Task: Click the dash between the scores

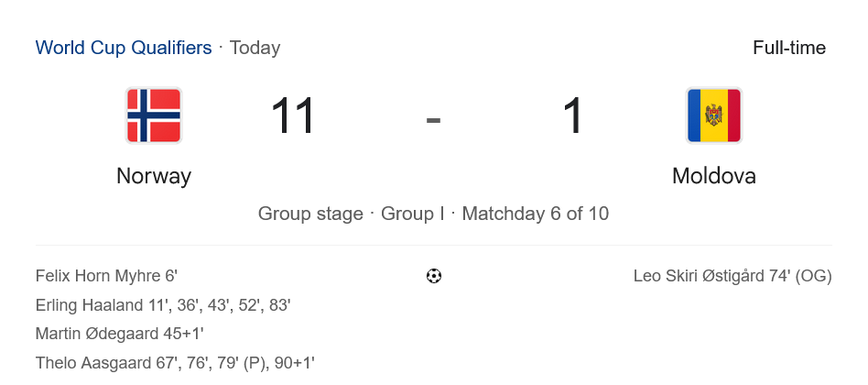Action: point(433,119)
